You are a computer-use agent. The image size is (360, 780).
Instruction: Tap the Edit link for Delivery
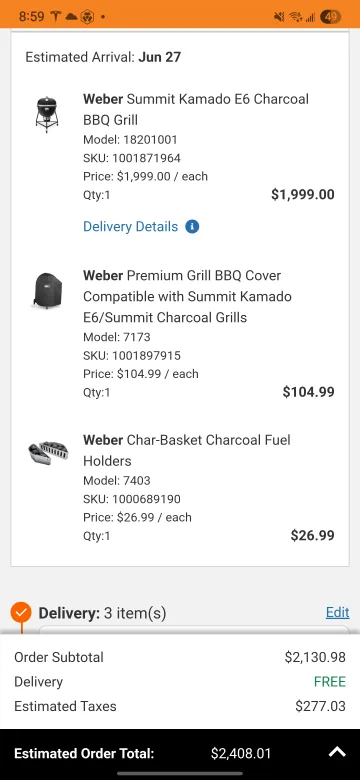pos(338,612)
